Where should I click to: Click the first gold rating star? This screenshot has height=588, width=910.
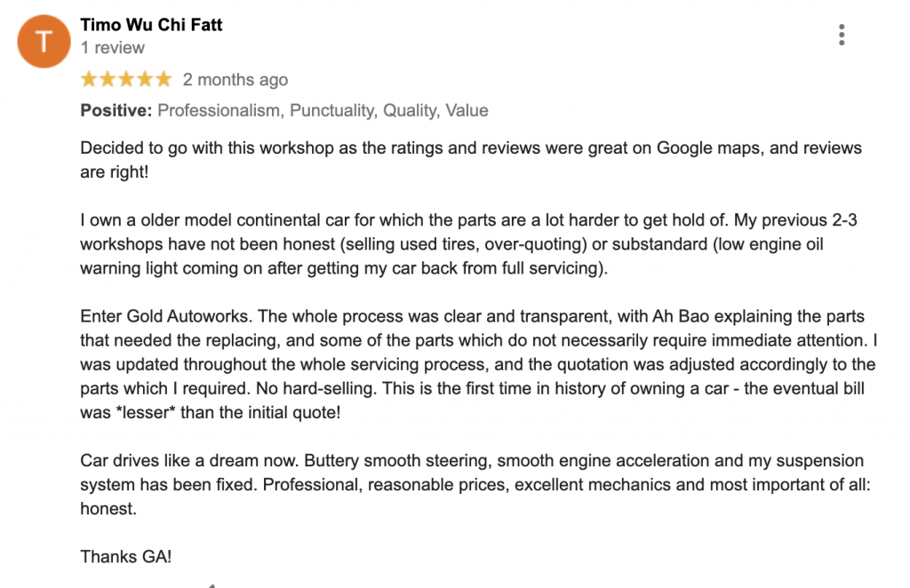89,79
